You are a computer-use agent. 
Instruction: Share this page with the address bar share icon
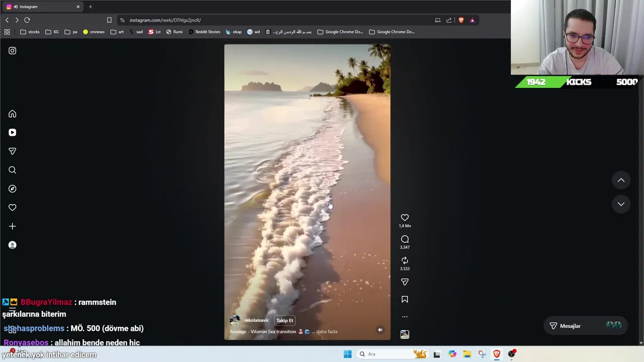[x=449, y=20]
